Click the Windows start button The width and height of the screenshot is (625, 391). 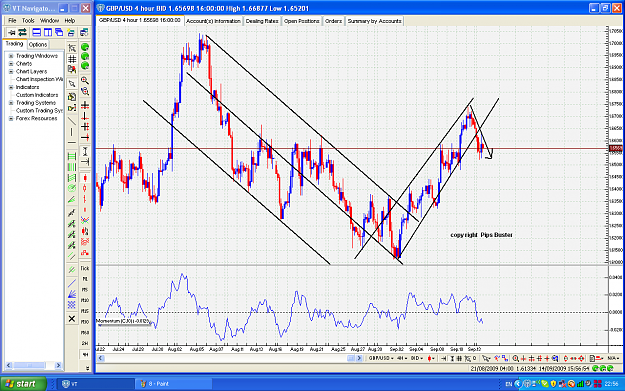[x=24, y=384]
